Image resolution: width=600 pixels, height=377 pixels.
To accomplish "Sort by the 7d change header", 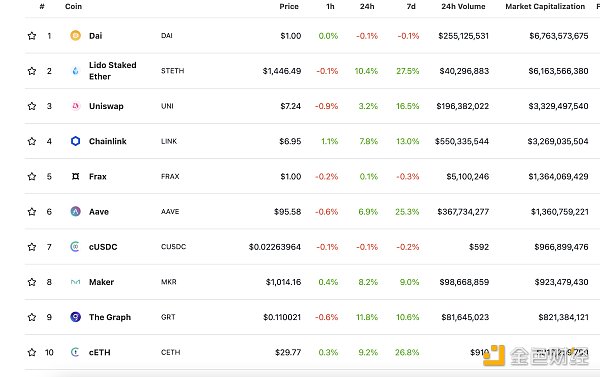I will point(411,7).
